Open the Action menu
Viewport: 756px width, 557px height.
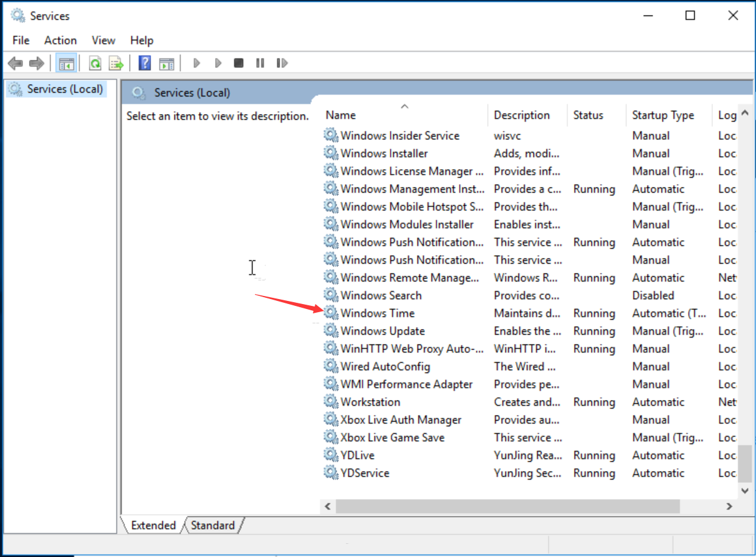pyautogui.click(x=60, y=40)
